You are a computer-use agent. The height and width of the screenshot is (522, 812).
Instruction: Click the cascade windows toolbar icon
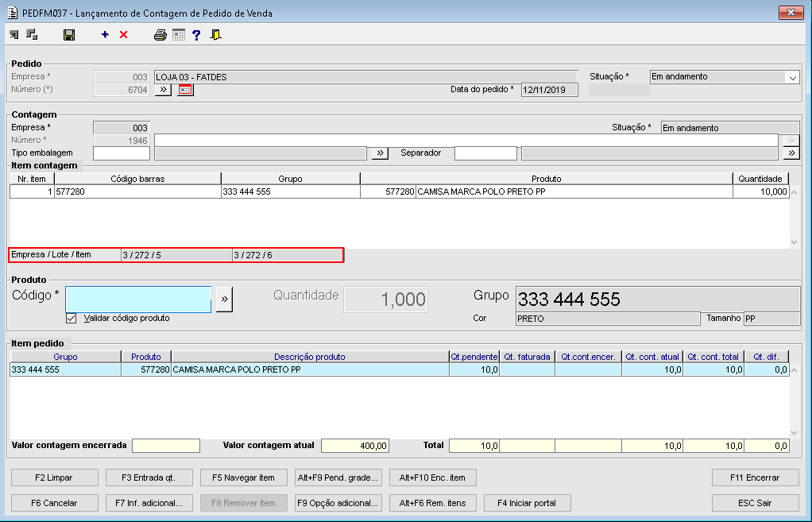(x=32, y=35)
